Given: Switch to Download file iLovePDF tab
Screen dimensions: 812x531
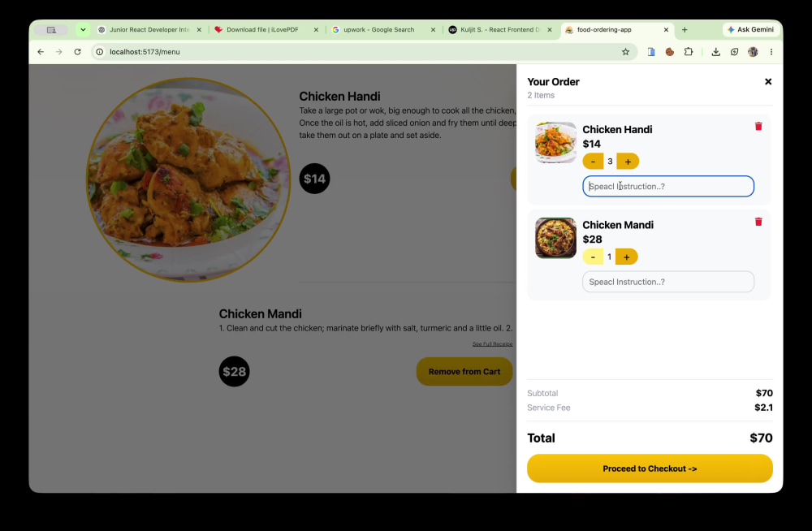Looking at the screenshot, I should coord(262,29).
